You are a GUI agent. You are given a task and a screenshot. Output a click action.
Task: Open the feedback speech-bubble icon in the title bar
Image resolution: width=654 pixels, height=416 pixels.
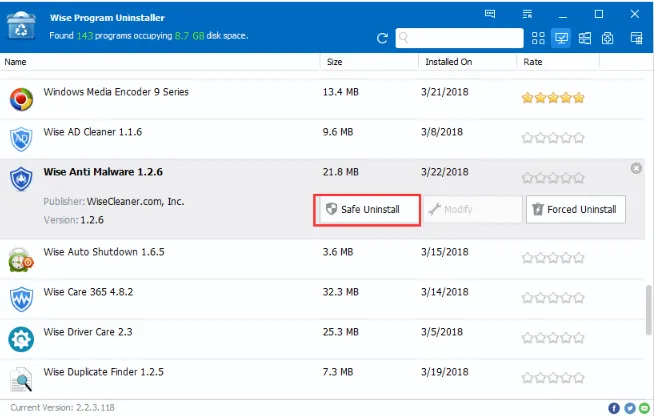[490, 14]
